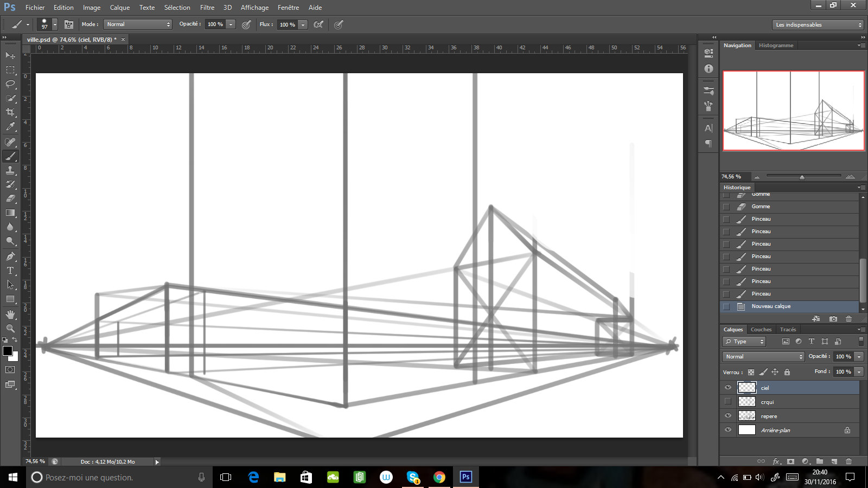Select the Clone Stamp tool

click(10, 171)
